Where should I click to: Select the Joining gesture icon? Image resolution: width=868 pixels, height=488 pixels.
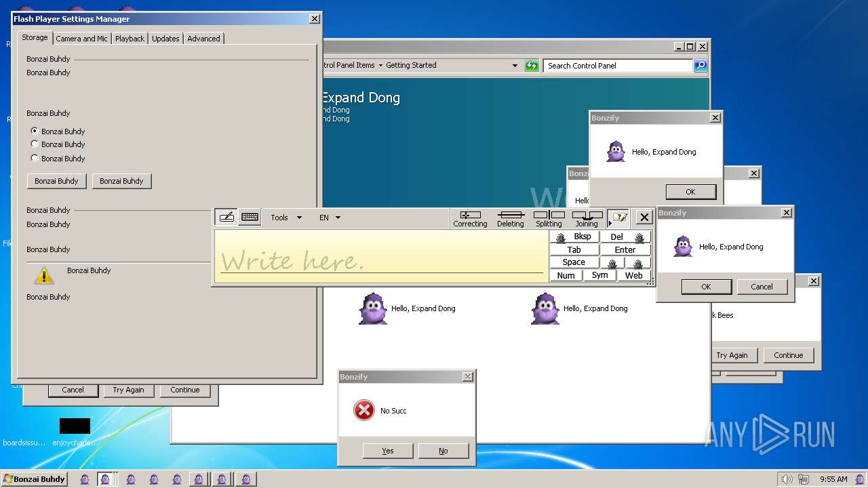pyautogui.click(x=587, y=218)
